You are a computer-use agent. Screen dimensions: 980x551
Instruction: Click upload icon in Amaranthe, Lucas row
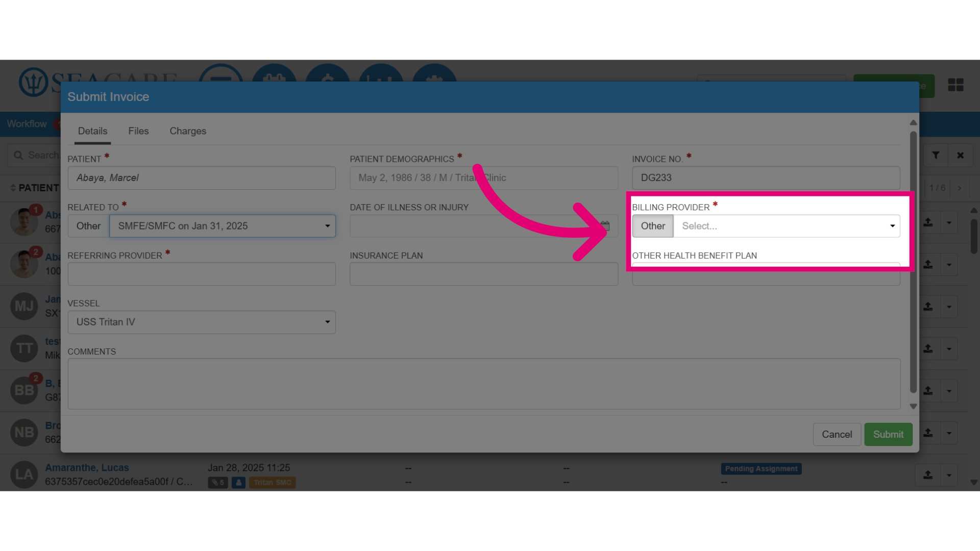point(928,475)
